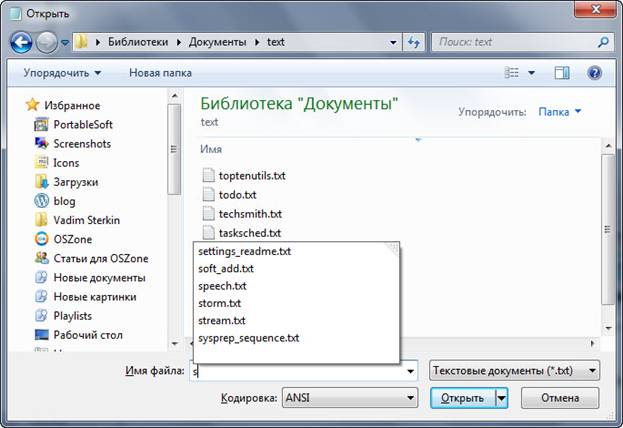Click the Избранное star icon

(32, 105)
